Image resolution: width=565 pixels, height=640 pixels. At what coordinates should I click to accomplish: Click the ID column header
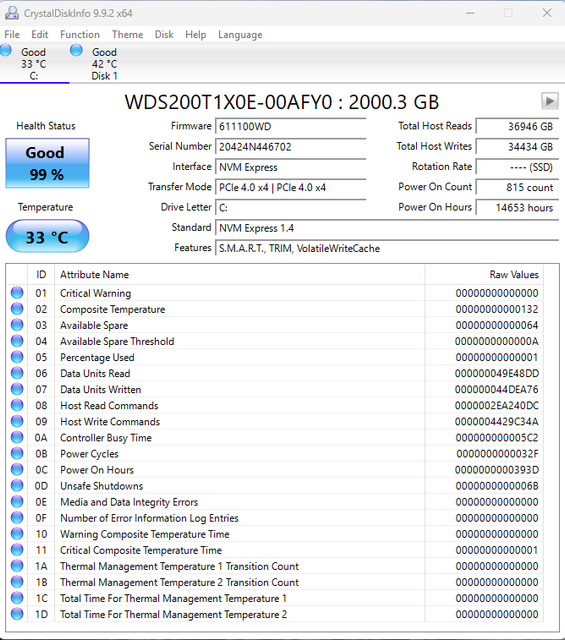coord(41,275)
